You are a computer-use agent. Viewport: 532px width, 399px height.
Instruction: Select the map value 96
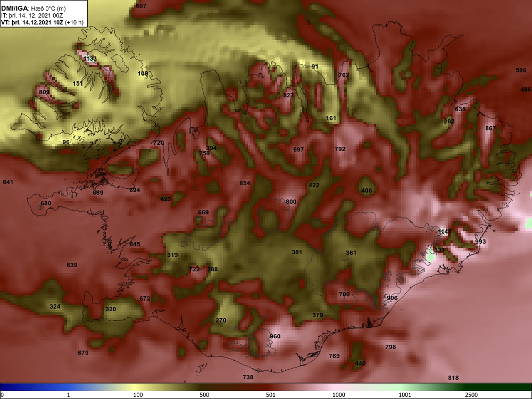pyautogui.click(x=66, y=142)
